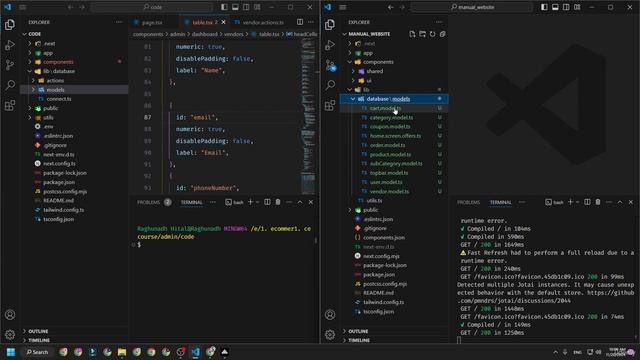Open Run and Debug in right window
The width and height of the screenshot is (640, 360).
pos(330,45)
